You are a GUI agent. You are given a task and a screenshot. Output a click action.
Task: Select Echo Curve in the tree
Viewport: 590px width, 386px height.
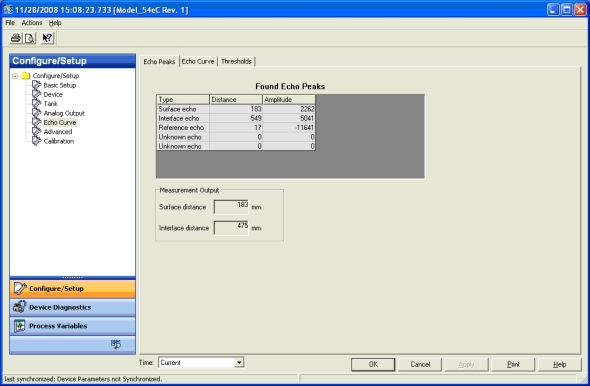point(60,123)
